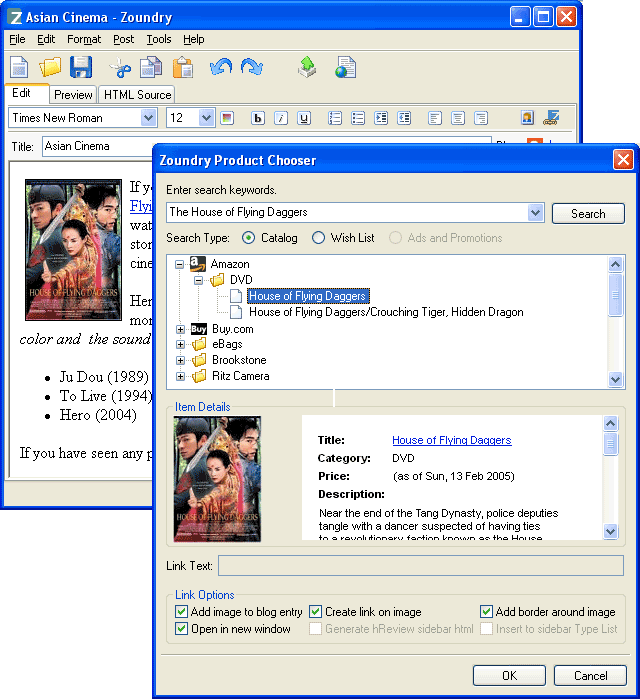Center align the text
The image size is (640, 700).
point(458,118)
